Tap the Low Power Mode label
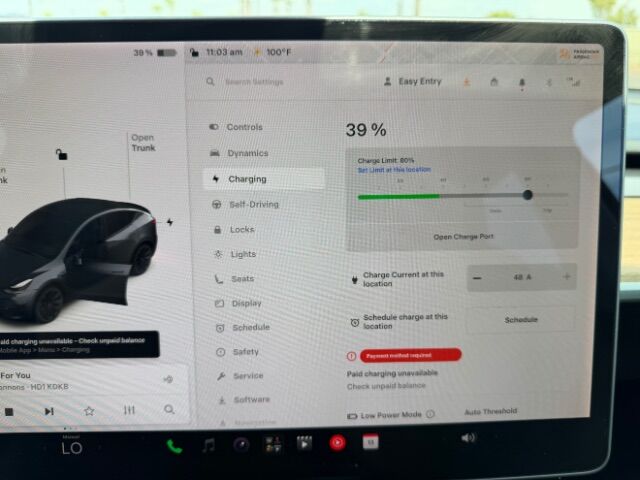 click(x=391, y=415)
